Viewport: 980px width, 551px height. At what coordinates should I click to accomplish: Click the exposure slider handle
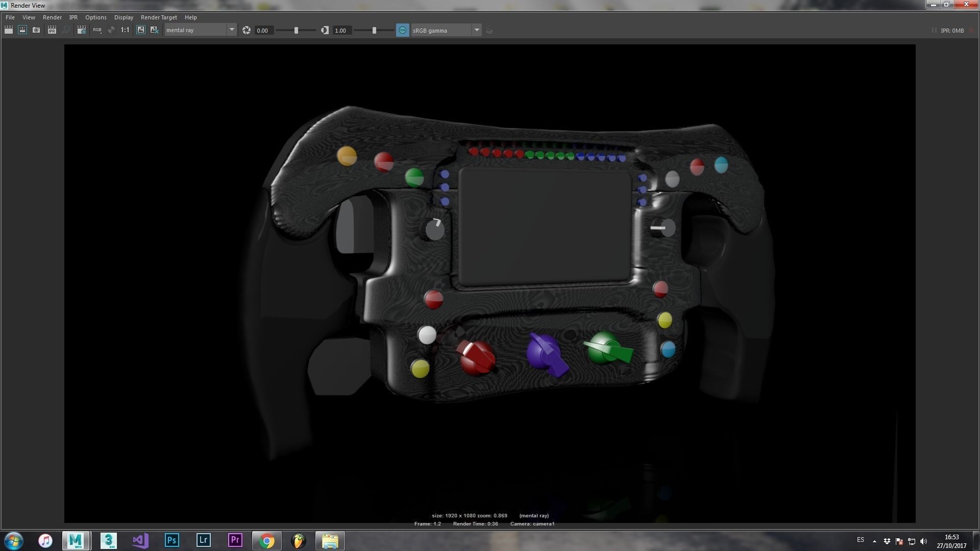pyautogui.click(x=296, y=30)
